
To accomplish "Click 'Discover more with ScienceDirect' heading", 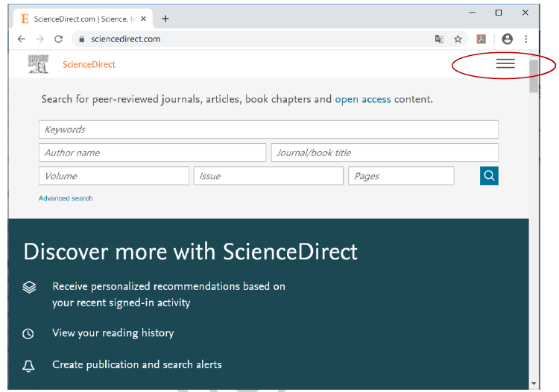I will click(x=190, y=252).
